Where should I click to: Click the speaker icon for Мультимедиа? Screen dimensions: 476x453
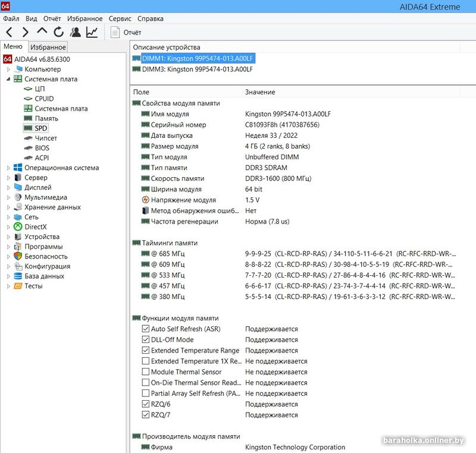[x=18, y=197]
